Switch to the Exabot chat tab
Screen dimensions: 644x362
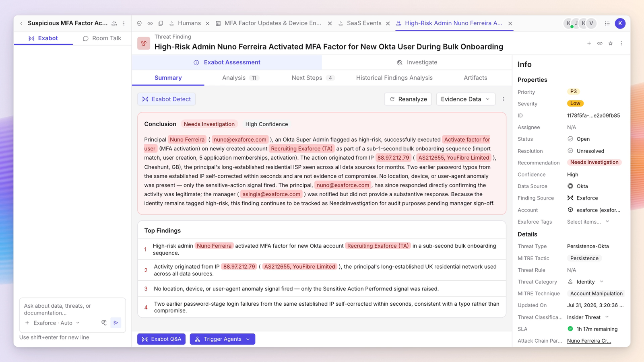pos(43,38)
